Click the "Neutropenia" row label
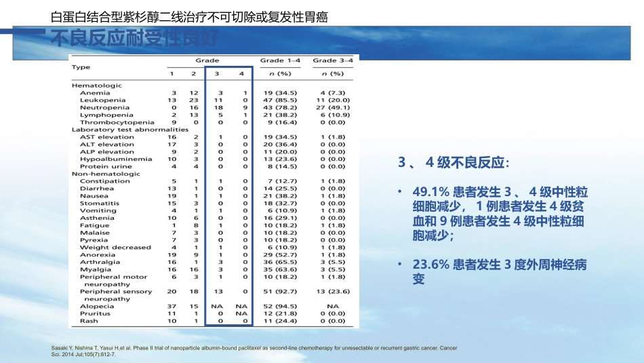The width and height of the screenshot is (644, 363). tap(104, 108)
